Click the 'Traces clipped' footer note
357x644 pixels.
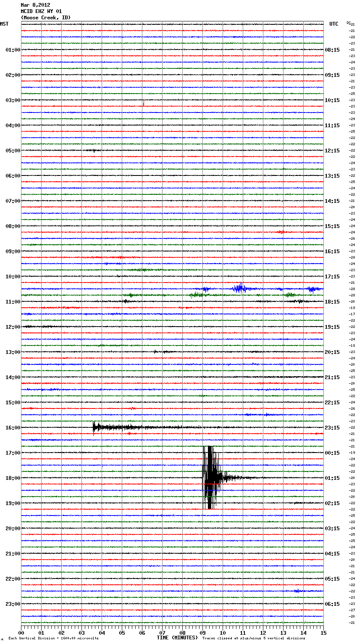(254, 639)
